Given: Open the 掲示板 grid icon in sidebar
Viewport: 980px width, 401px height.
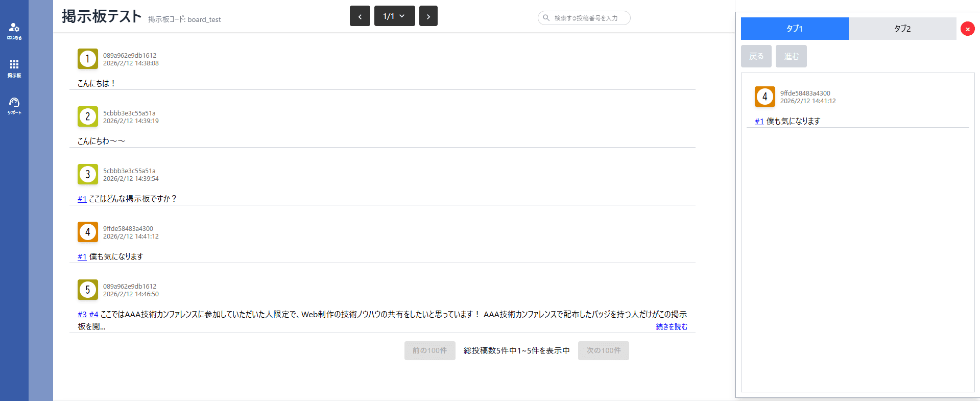Looking at the screenshot, I should click(14, 68).
